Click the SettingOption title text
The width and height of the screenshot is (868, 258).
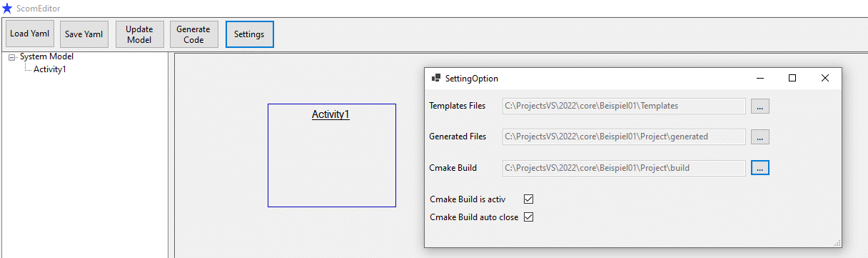tap(472, 79)
